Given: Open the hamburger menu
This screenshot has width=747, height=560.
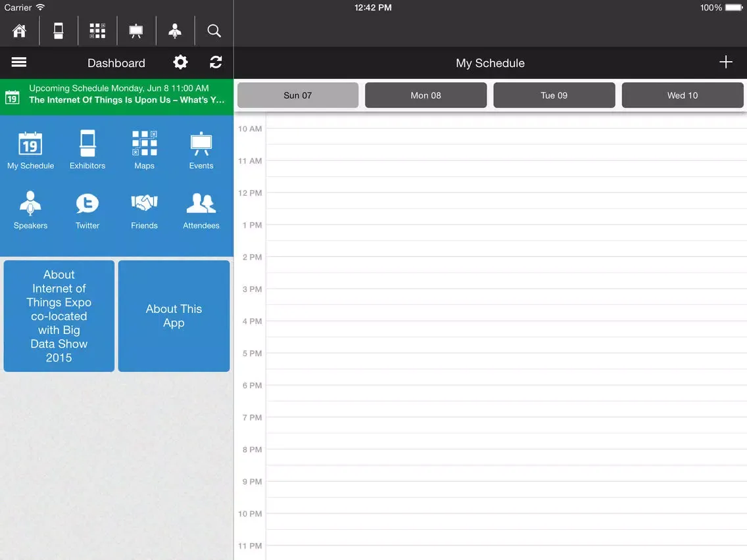Looking at the screenshot, I should click(19, 62).
